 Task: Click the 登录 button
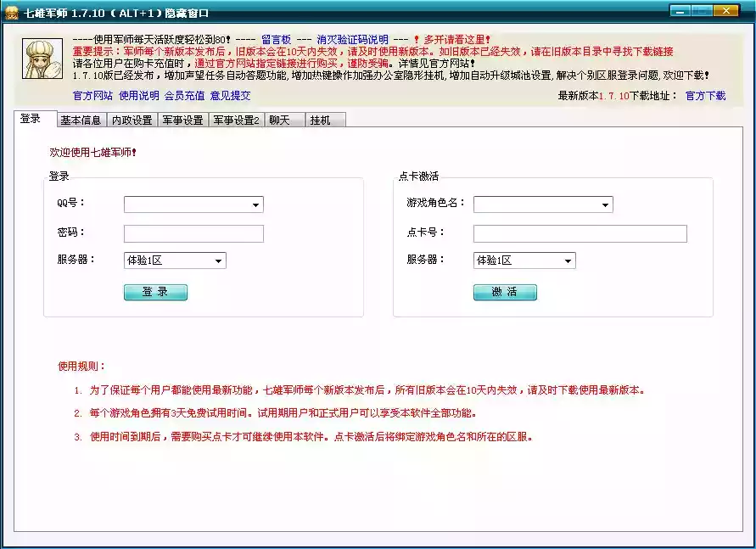click(x=155, y=292)
